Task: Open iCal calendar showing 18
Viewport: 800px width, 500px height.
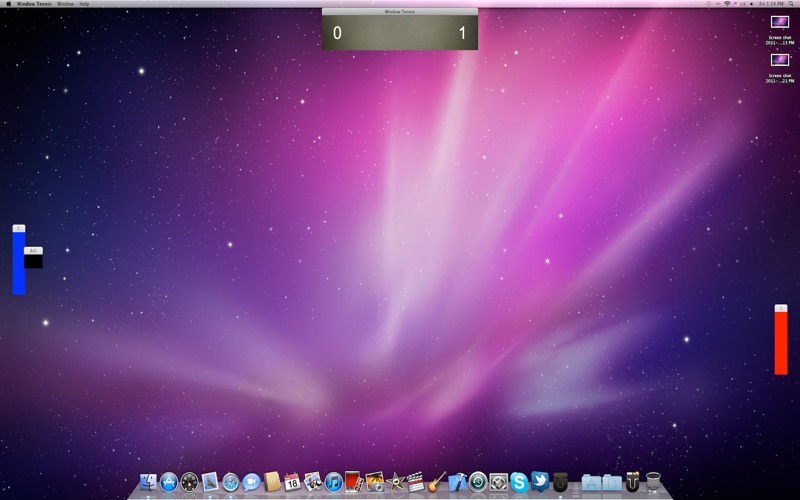Action: [x=292, y=482]
